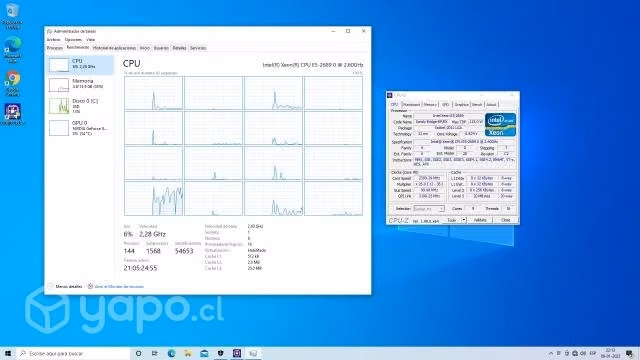
Task: Open the Opciones menu in Task Manager
Action: coord(73,40)
